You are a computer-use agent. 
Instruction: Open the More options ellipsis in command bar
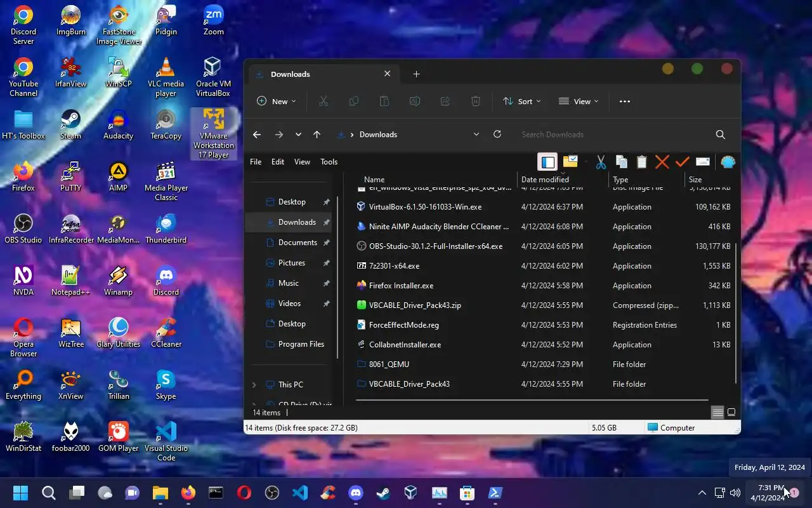625,102
